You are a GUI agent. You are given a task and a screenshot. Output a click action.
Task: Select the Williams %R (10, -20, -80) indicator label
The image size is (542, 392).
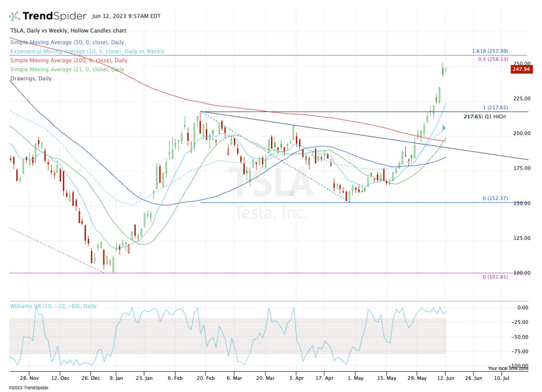pos(53,306)
